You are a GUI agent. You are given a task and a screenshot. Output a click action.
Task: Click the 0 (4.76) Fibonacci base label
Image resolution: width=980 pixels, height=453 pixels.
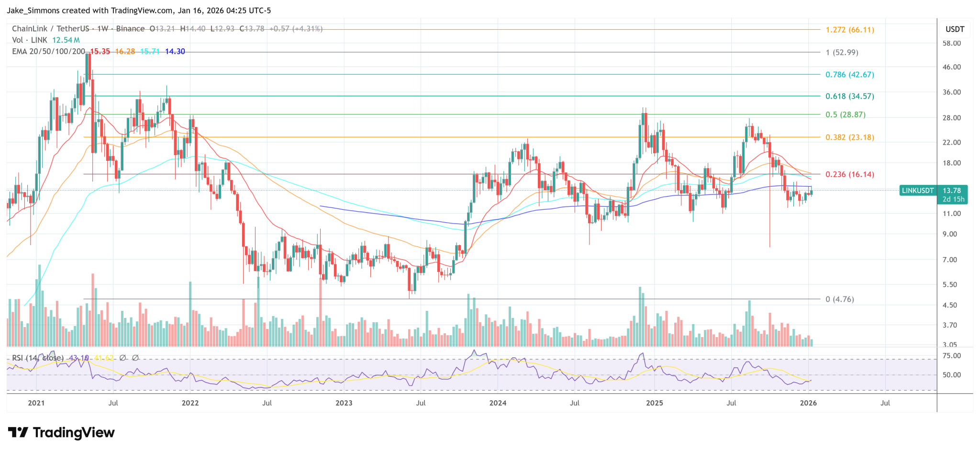tap(839, 299)
